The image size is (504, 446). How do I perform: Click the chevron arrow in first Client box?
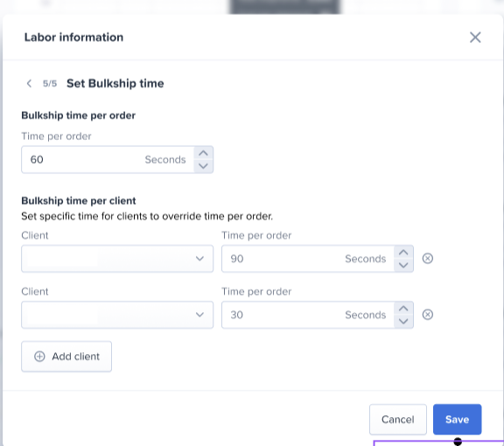click(199, 259)
